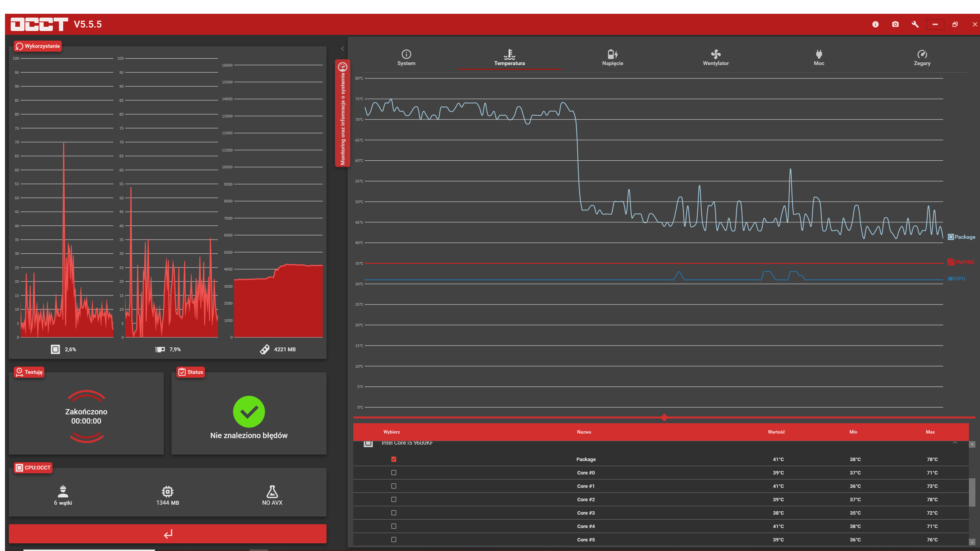Image resolution: width=980 pixels, height=551 pixels.
Task: Take a screenshot with camera icon
Action: point(895,24)
